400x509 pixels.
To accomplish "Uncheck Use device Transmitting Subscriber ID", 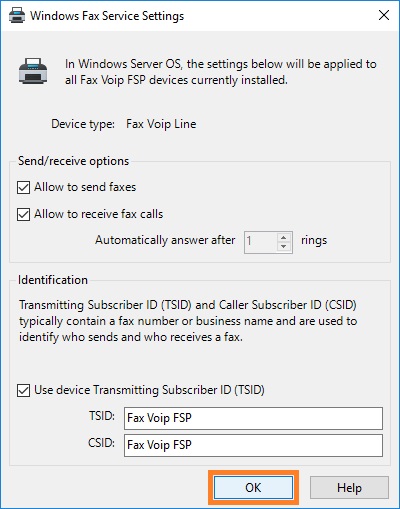I will pyautogui.click(x=23, y=390).
